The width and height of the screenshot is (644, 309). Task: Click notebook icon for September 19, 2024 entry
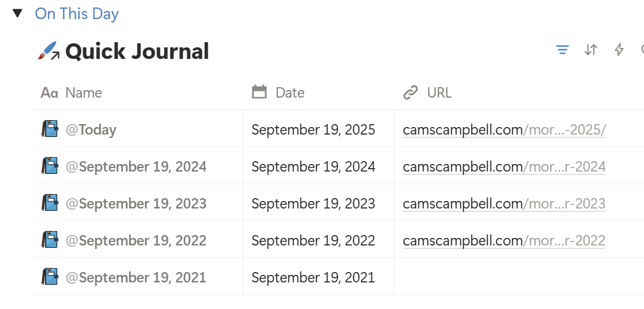[50, 166]
